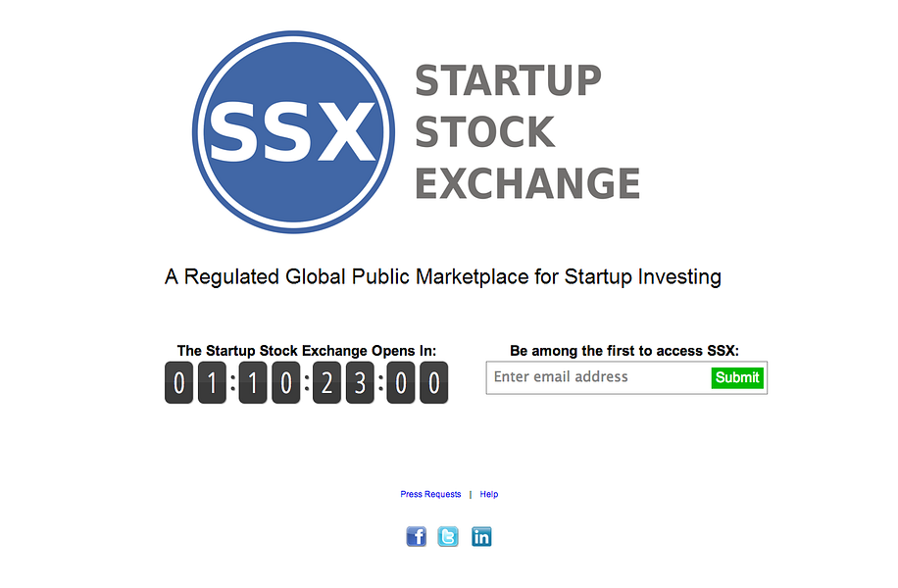Open Facebook from the social icon row

click(416, 536)
